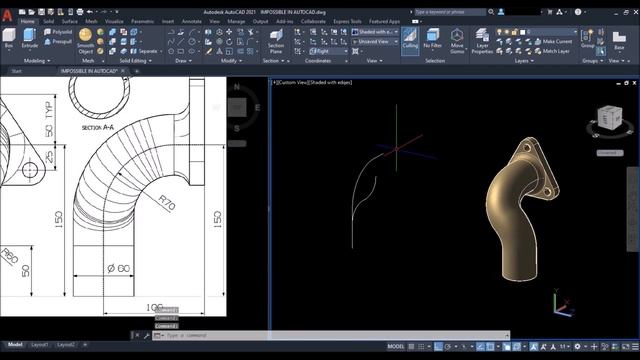
Task: Open the Visualize ribbon tab
Action: pos(114,21)
